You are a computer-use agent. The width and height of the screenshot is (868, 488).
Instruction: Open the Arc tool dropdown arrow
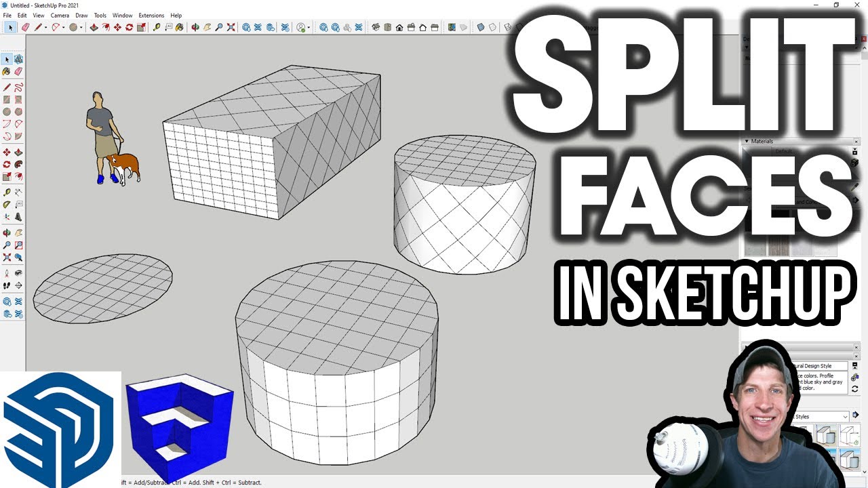pos(63,27)
